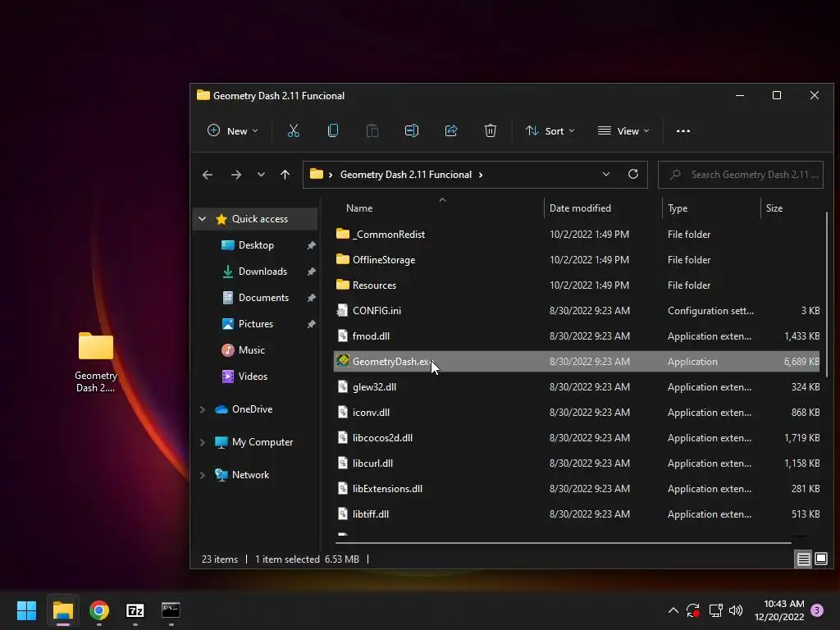The image size is (840, 630).
Task: Click the chevron after Geometry Dash 2.11 Funcional path
Action: 481,175
